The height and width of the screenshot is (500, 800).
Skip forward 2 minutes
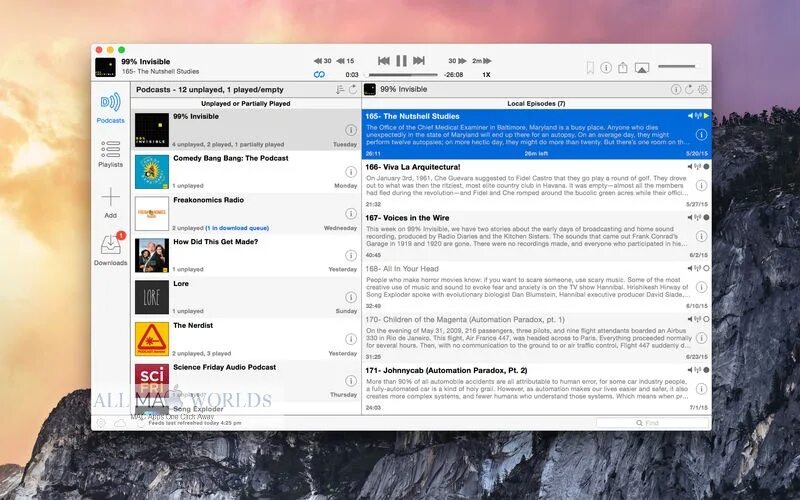[x=482, y=61]
